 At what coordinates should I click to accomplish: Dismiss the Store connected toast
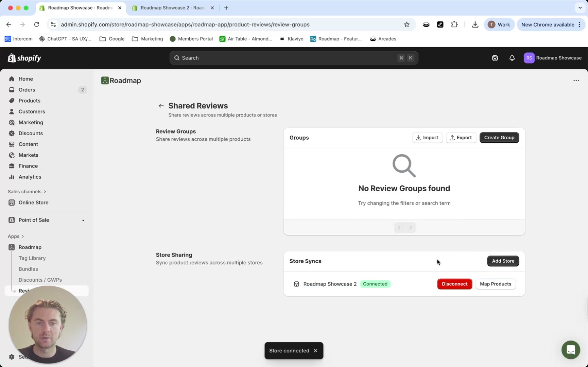pos(315,350)
